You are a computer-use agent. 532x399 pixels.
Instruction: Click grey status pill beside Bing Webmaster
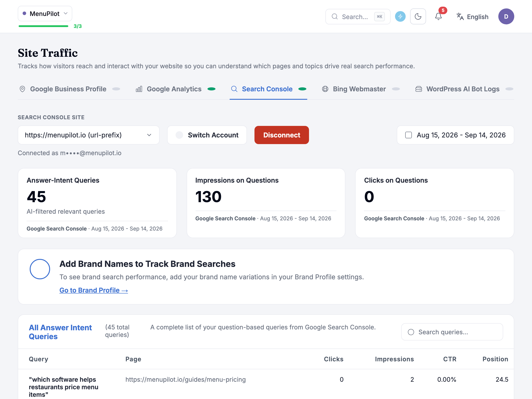(x=396, y=89)
